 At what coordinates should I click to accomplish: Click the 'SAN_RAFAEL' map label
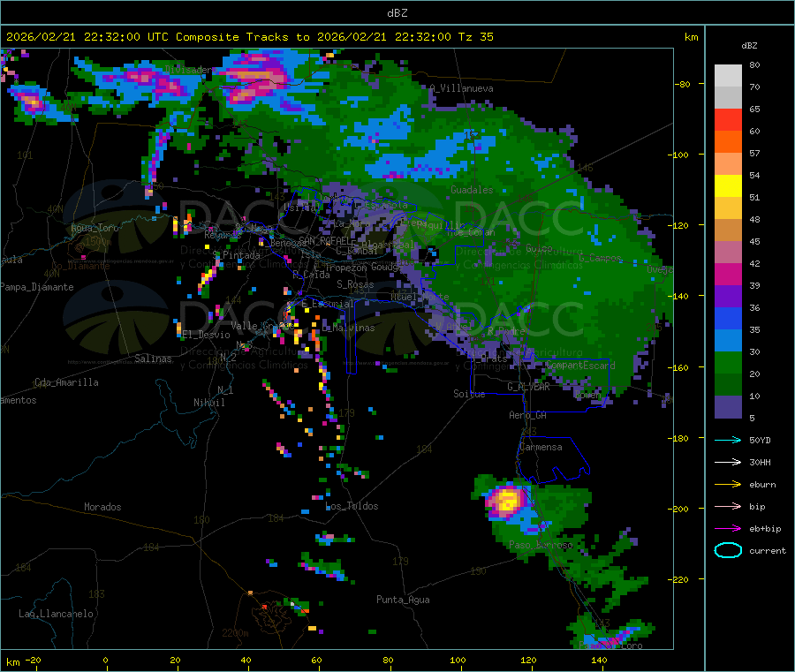324,240
